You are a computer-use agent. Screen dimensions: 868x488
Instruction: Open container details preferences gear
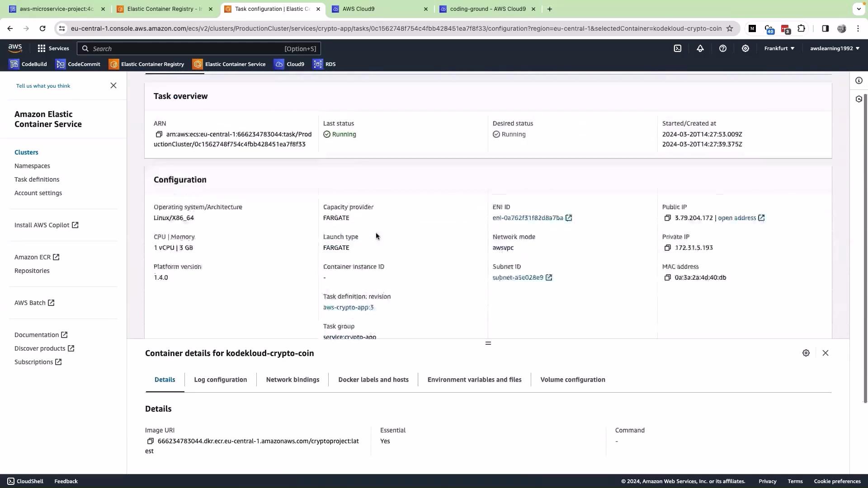[806, 353]
